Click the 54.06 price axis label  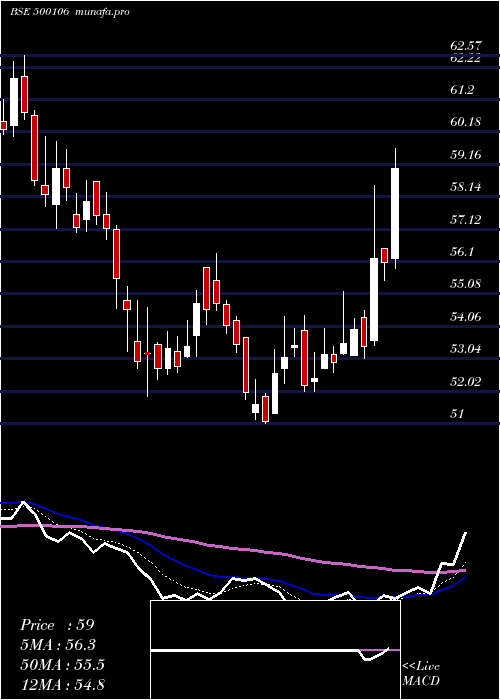pos(466,317)
